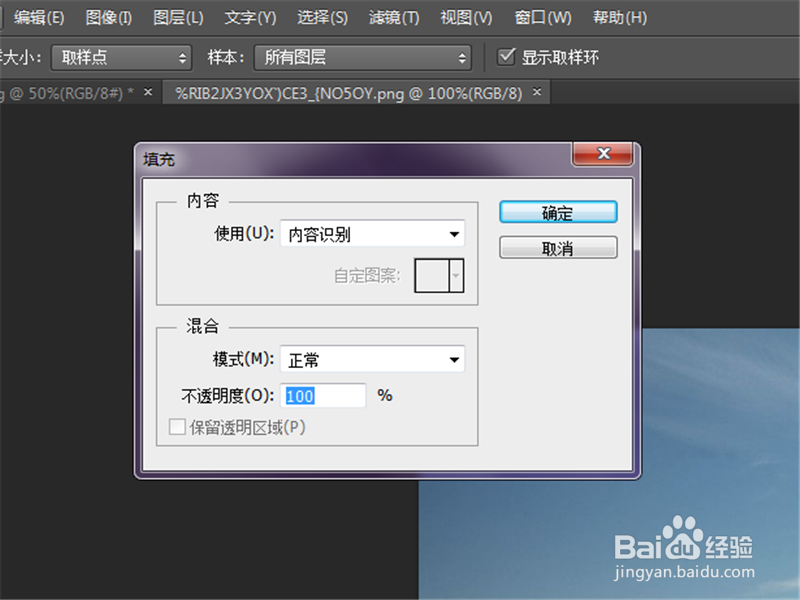The image size is (800, 600).
Task: Close the active NO5OY.png document tab
Action: click(x=537, y=91)
